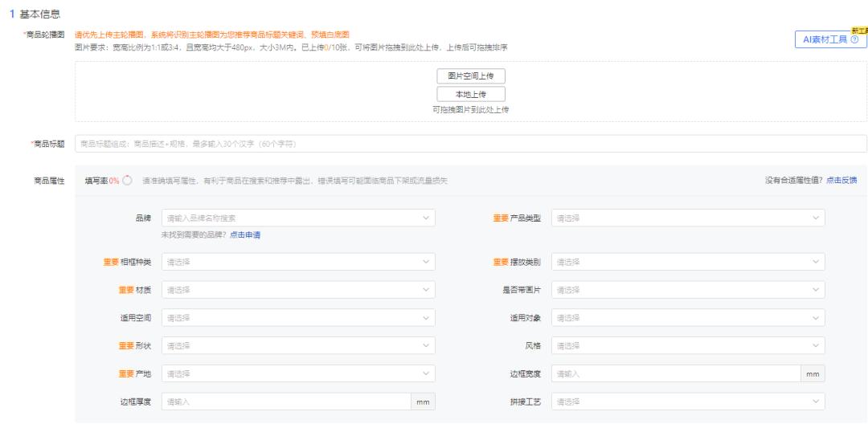Click the 基本信息 section heading
Image resolution: width=868 pixels, height=428 pixels.
point(40,14)
